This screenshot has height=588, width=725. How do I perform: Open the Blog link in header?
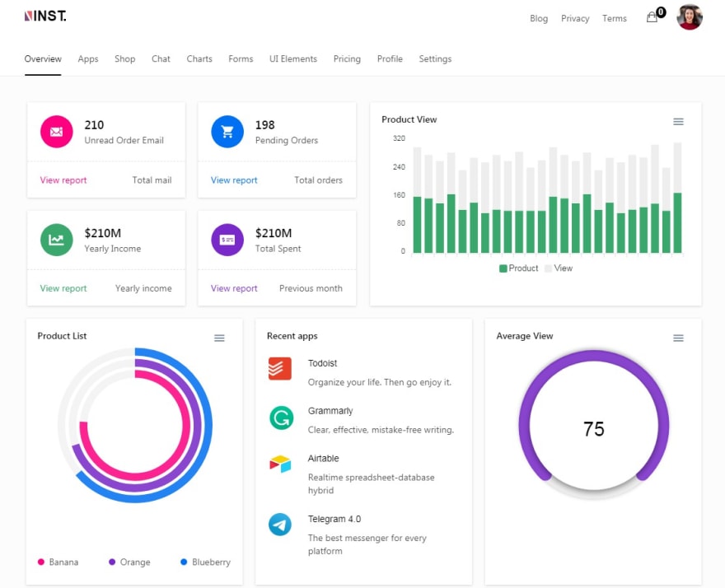539,18
